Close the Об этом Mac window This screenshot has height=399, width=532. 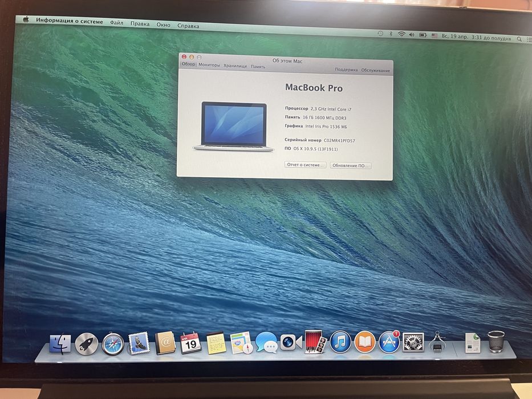[184, 56]
